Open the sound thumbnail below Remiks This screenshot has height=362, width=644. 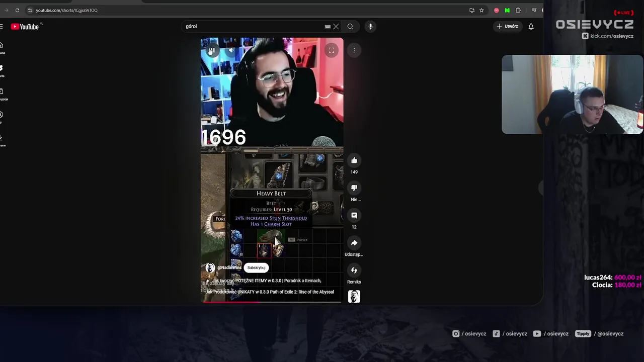354,297
